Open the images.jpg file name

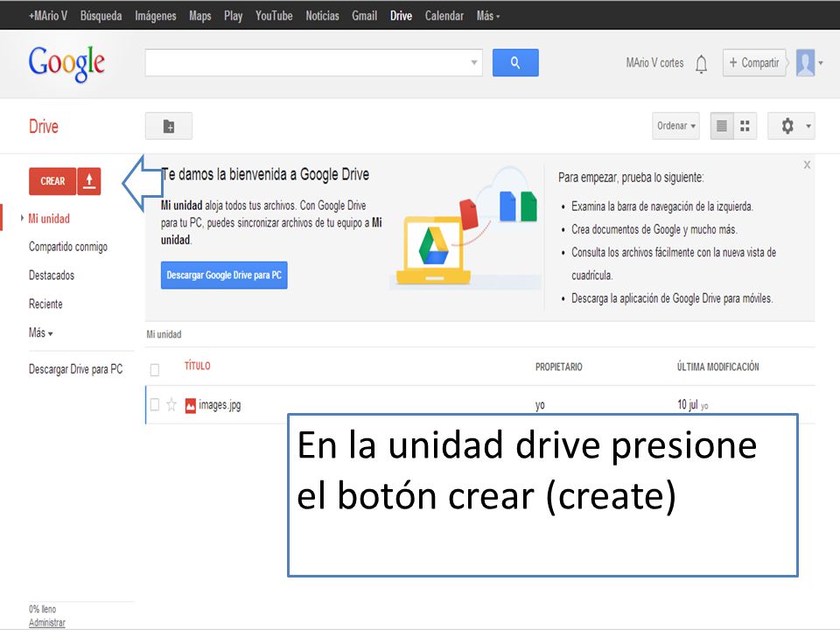(x=220, y=405)
